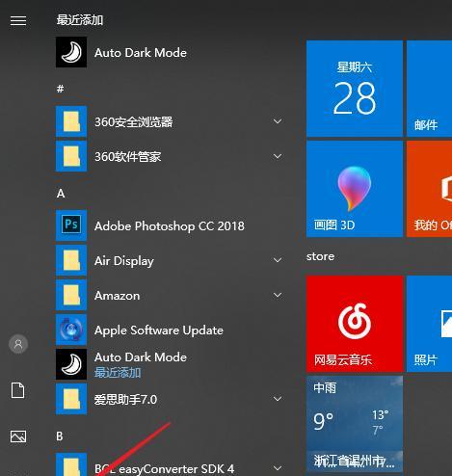The image size is (452, 476).
Task: Open the weather tile showing 中雨
Action: (355, 424)
